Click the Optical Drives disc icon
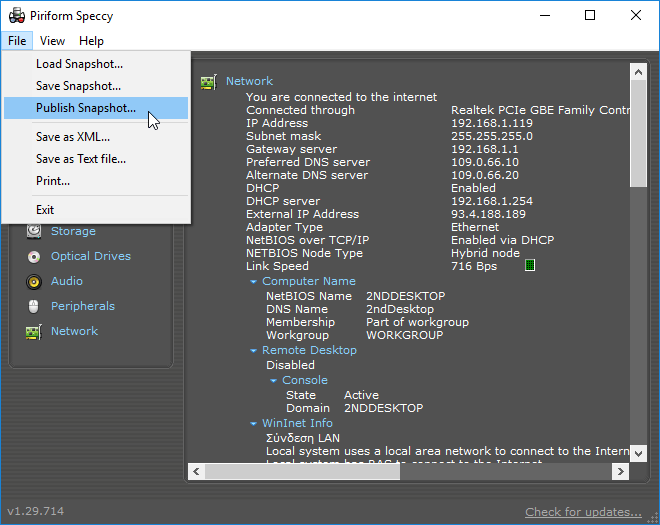Viewport: 660px width, 525px height. (x=34, y=256)
